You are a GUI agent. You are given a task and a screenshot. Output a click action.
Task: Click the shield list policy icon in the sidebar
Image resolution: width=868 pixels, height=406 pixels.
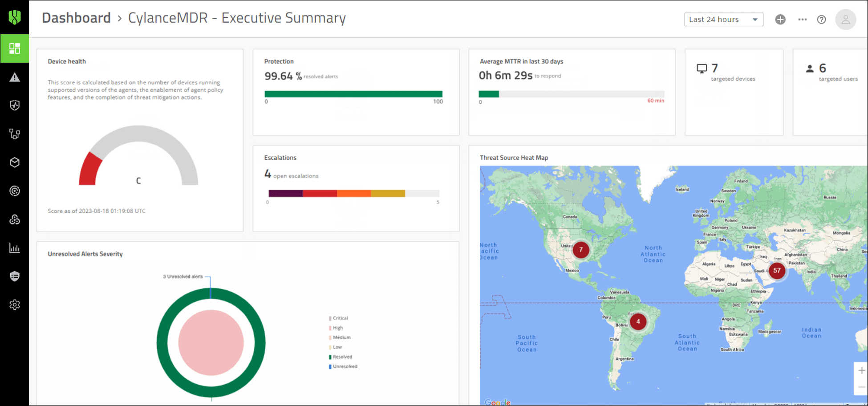pos(15,276)
